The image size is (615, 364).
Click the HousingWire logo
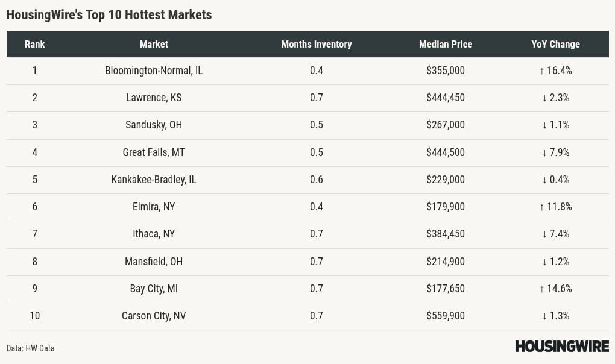(x=561, y=347)
